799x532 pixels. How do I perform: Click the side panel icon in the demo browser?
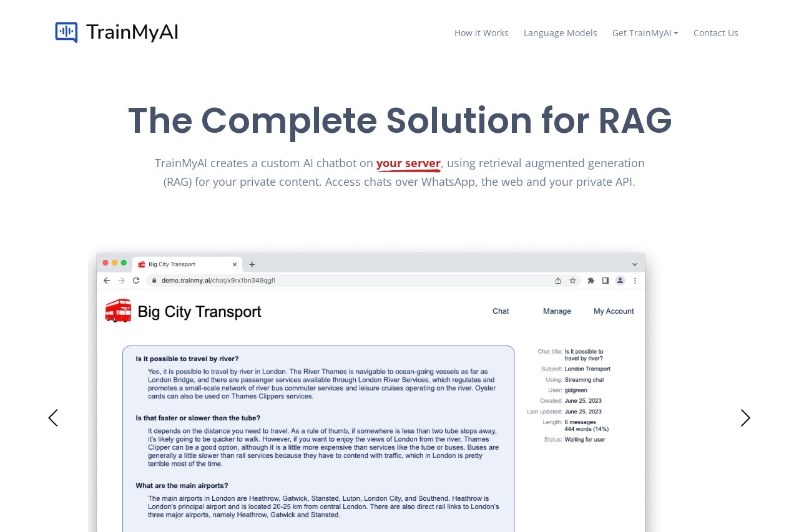click(605, 281)
